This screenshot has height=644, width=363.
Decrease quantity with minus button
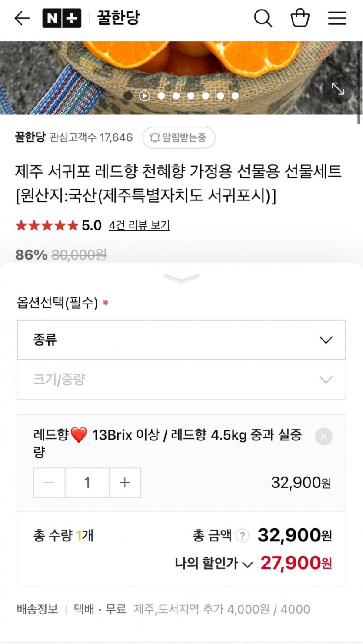[x=50, y=483]
